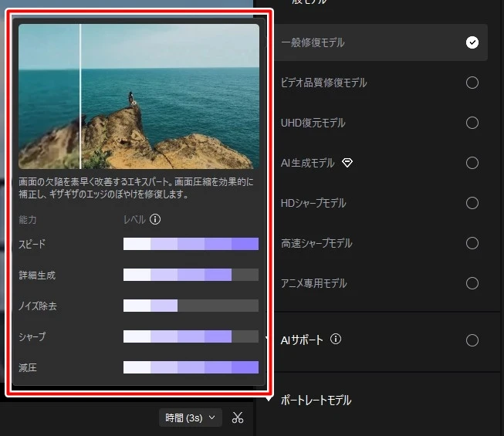Click the スピード row label
This screenshot has width=504, height=436.
tap(32, 244)
